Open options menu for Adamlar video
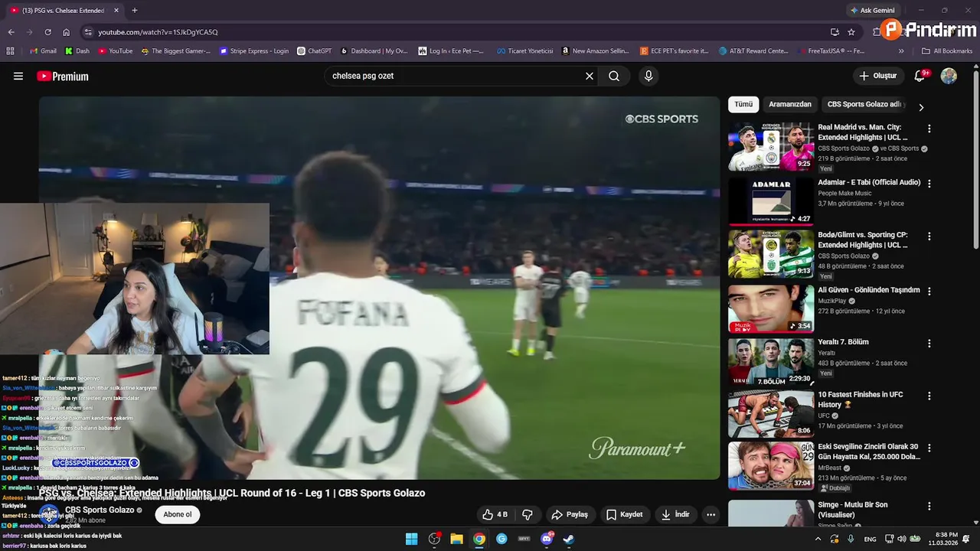 pos(929,184)
